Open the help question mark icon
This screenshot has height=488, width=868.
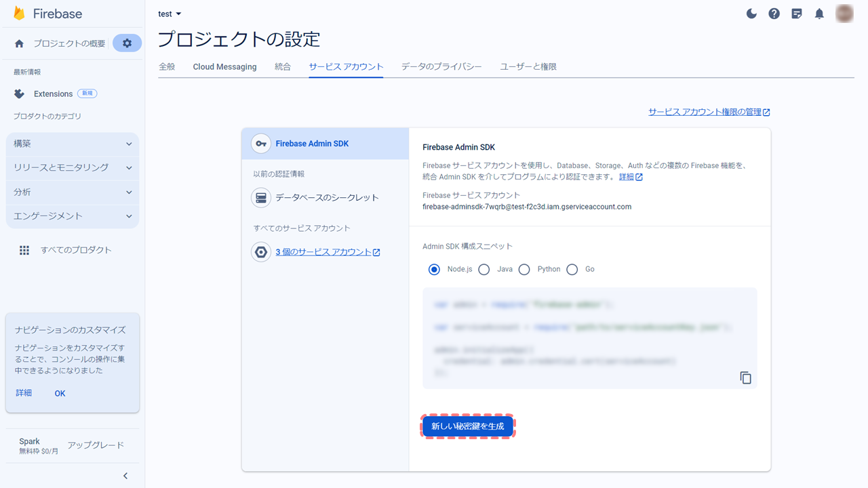774,14
